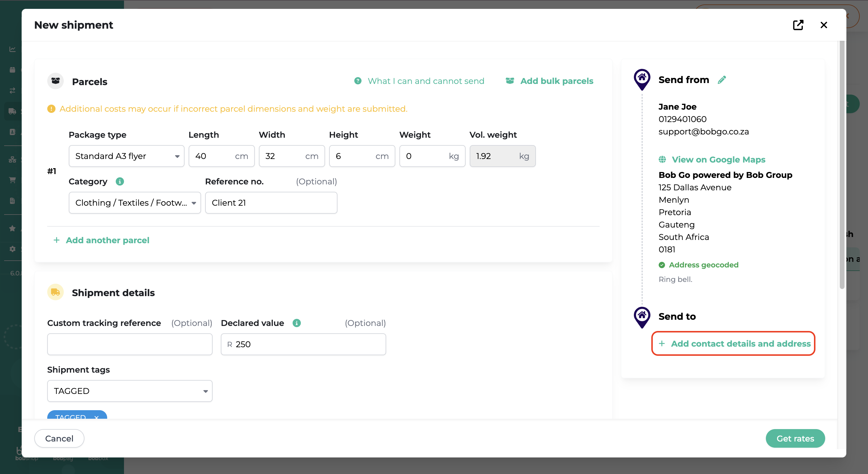Screen dimensions: 868x474
Task: Open the Package type dropdown
Action: (x=126, y=156)
